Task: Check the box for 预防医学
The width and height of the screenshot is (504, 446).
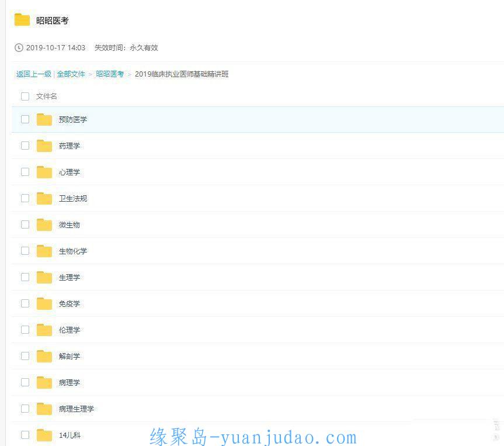Action: [x=25, y=119]
